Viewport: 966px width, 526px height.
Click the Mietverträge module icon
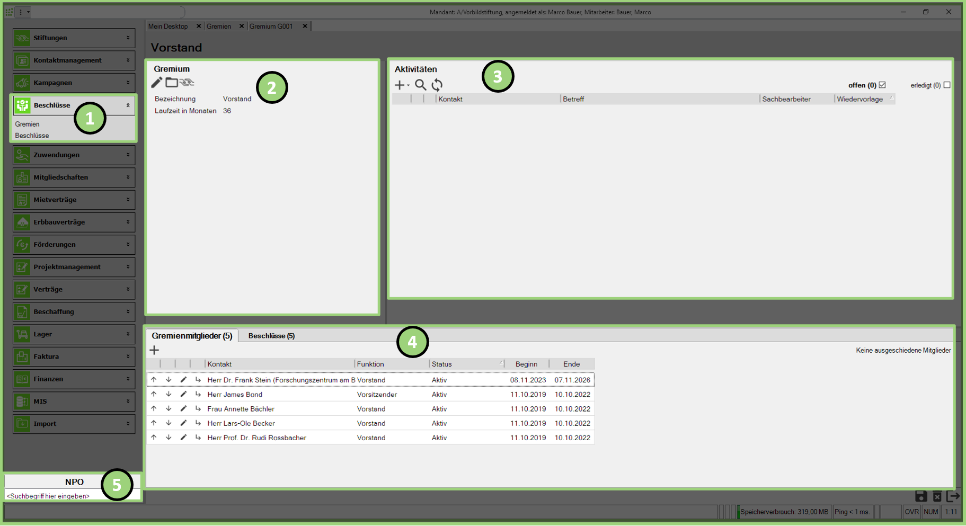point(22,200)
